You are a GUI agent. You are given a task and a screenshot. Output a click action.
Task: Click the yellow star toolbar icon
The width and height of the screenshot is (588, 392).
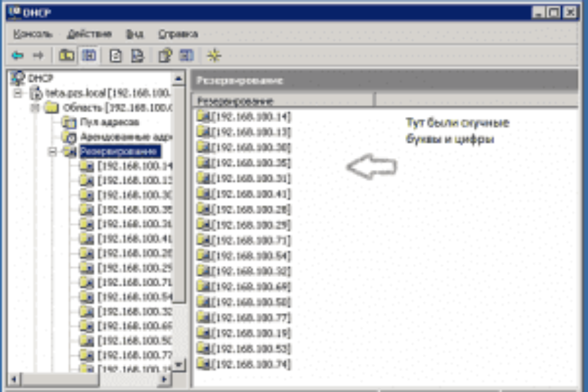pos(214,56)
